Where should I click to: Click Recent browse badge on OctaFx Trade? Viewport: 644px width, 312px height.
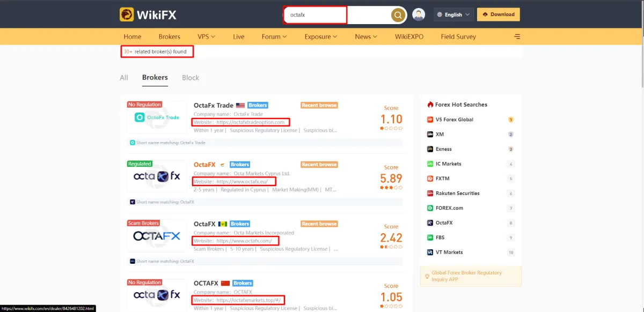(x=319, y=105)
